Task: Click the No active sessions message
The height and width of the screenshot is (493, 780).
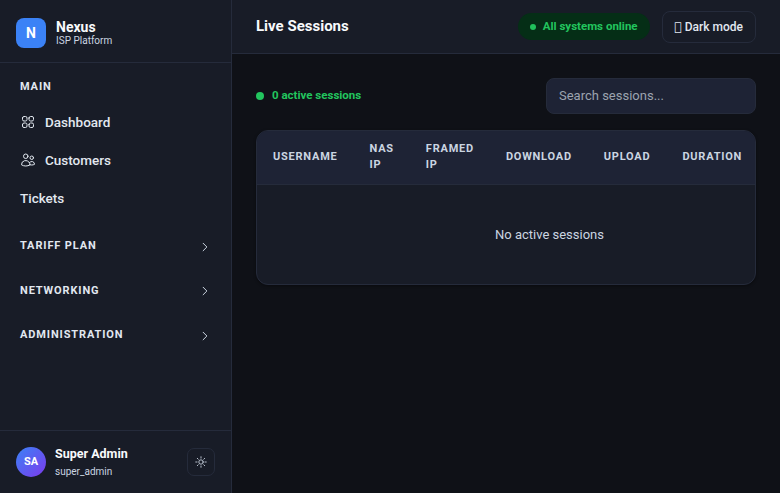Action: [549, 235]
